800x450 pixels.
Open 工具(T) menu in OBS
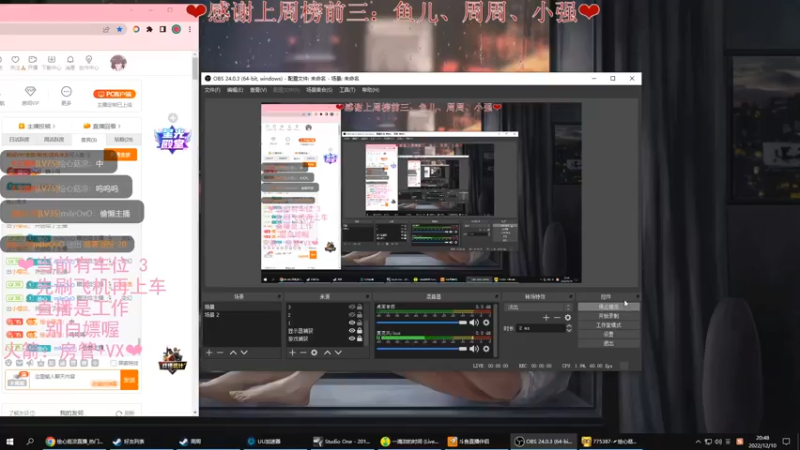[x=347, y=90]
